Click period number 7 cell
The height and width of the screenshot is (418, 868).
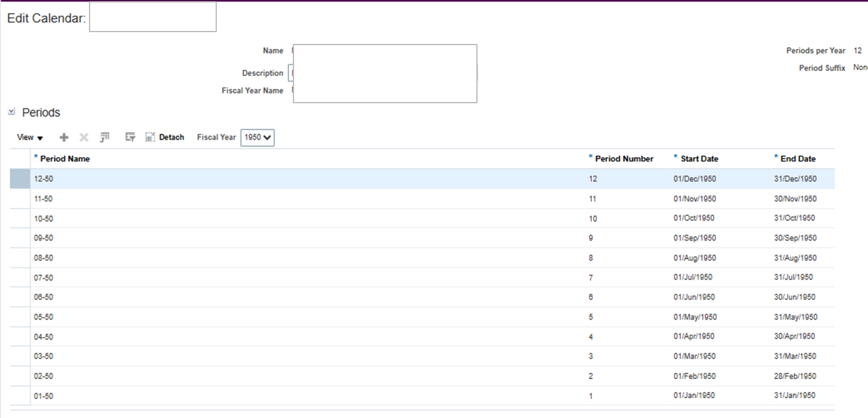click(x=591, y=278)
